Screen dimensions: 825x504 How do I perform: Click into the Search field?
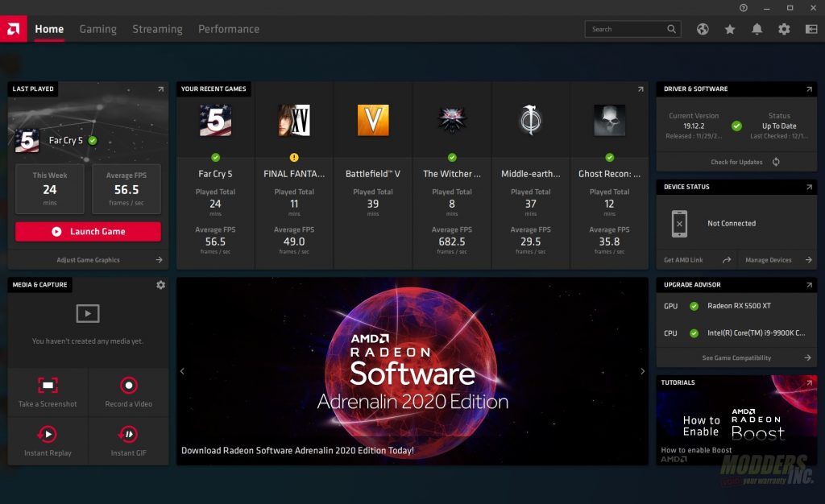(627, 29)
